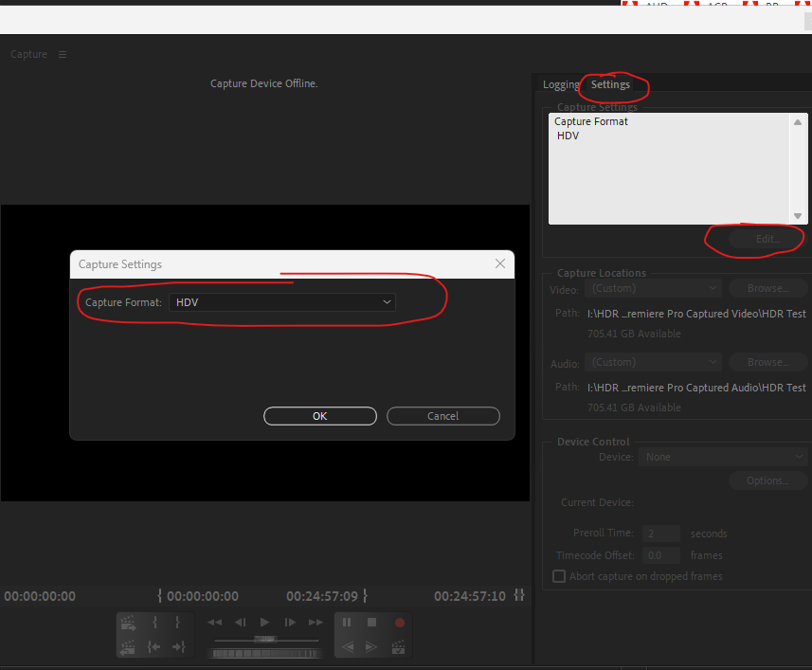Click the Timecode Offset input field
This screenshot has width=812, height=670.
[x=660, y=555]
